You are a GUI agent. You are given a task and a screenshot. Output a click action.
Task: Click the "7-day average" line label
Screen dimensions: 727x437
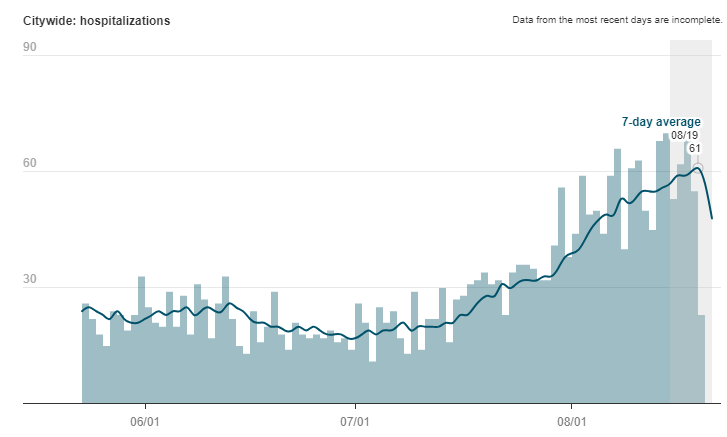(661, 122)
